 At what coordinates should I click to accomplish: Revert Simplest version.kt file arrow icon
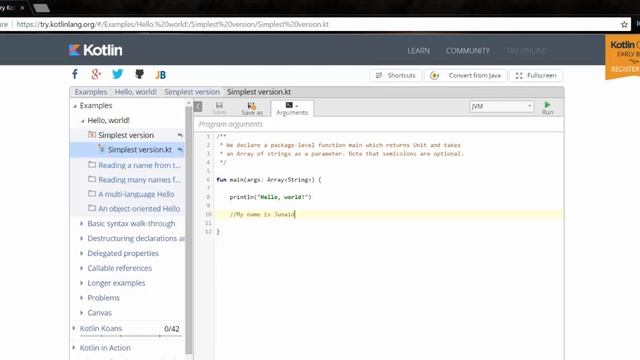(x=180, y=150)
